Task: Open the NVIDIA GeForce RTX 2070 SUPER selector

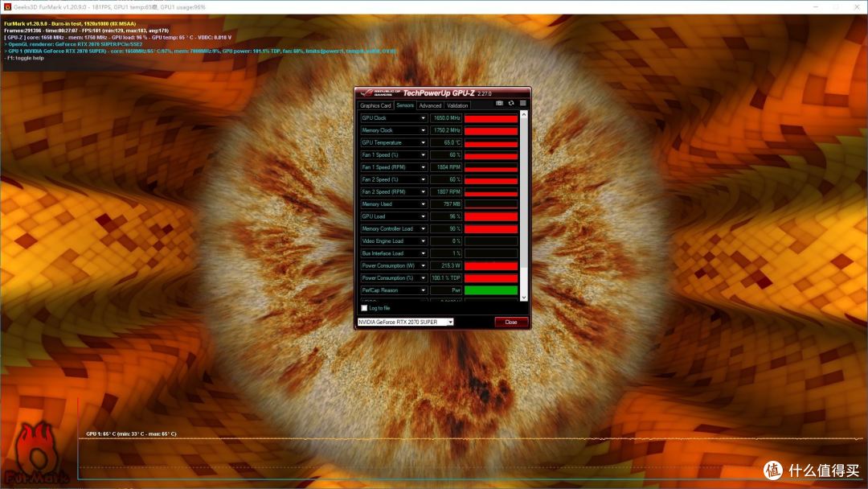Action: point(405,322)
